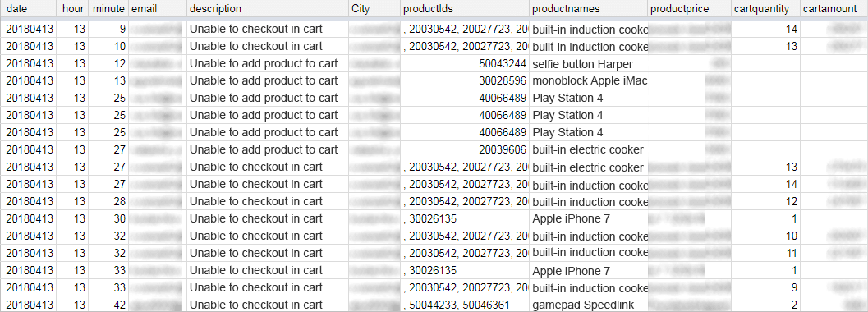The width and height of the screenshot is (868, 312).
Task: Select the productnames column header
Action: click(x=588, y=9)
